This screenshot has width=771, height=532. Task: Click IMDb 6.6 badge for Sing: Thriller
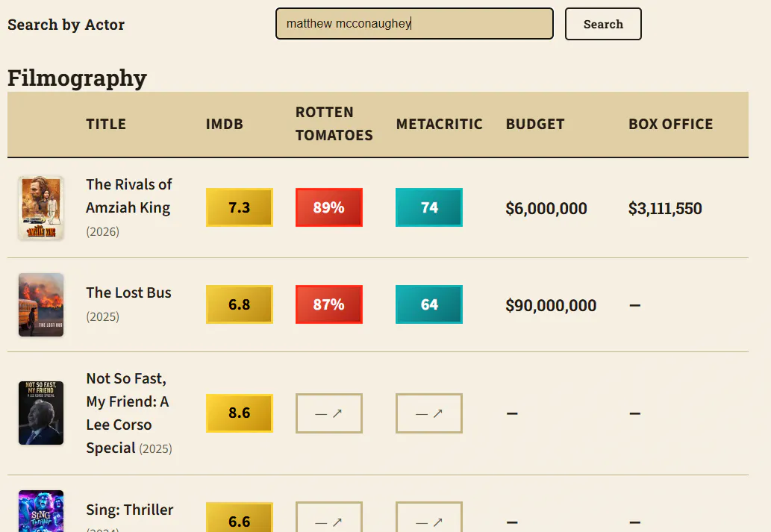(x=240, y=517)
